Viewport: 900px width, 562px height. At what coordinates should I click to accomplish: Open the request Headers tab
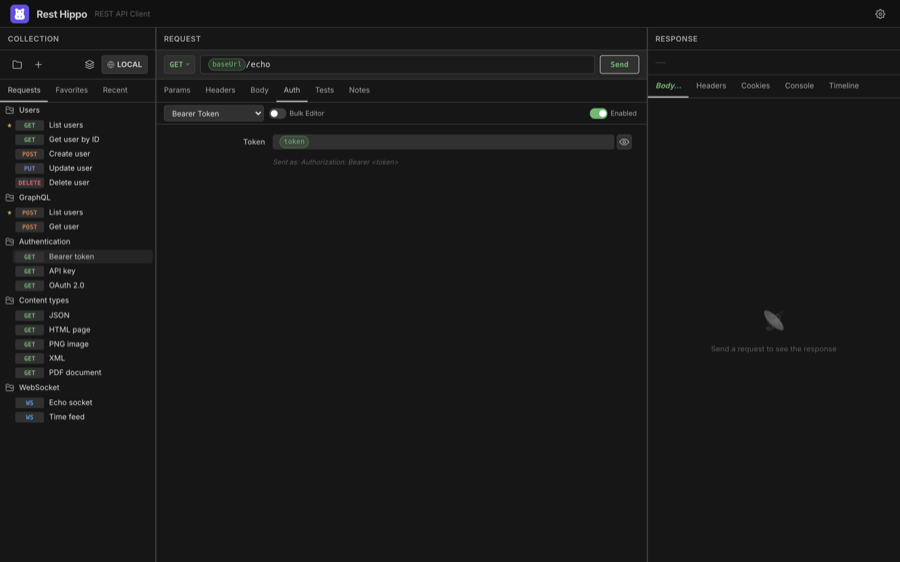(220, 90)
